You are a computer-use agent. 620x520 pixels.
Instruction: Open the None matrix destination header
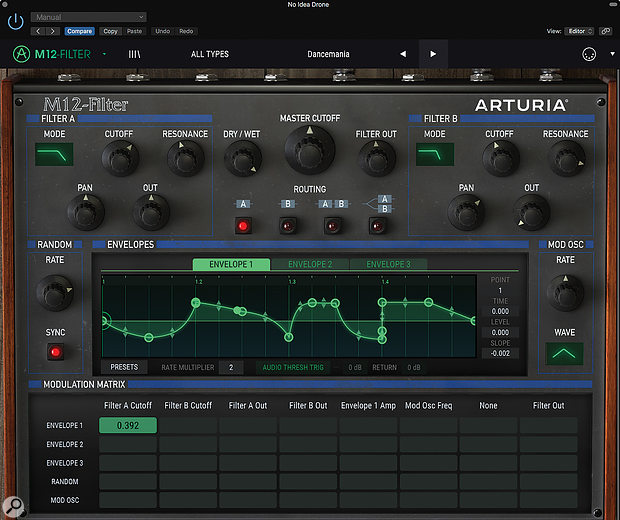(488, 405)
